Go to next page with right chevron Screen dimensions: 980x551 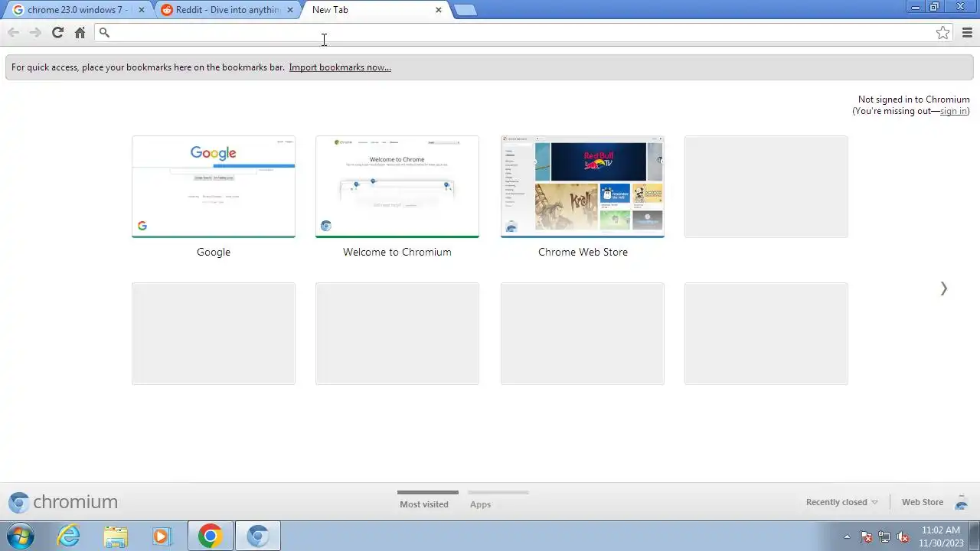click(943, 289)
